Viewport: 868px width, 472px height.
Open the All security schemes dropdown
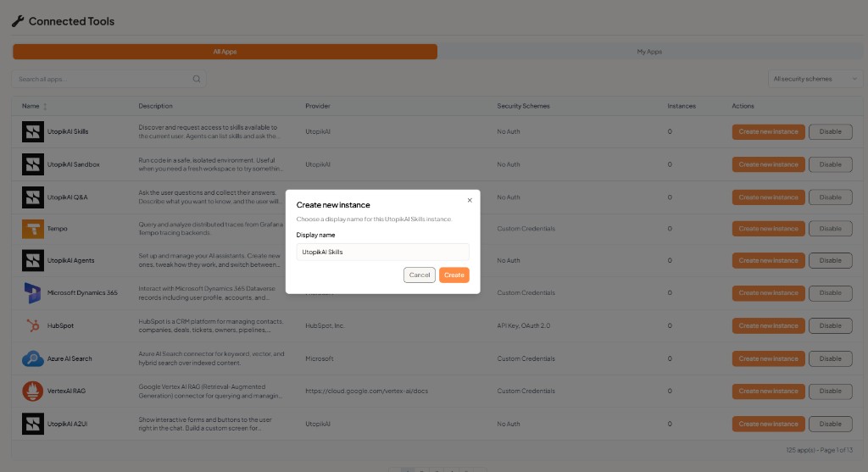click(x=815, y=79)
